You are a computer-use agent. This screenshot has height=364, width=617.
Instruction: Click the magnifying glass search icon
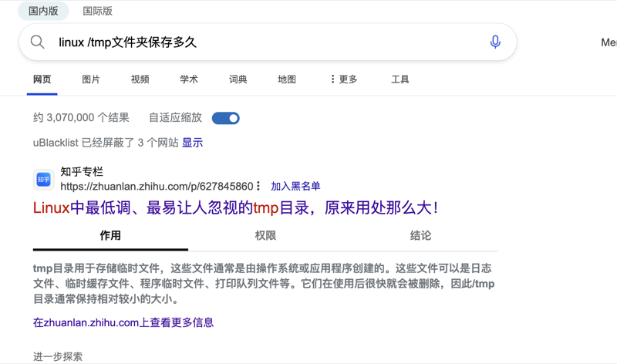coord(37,42)
